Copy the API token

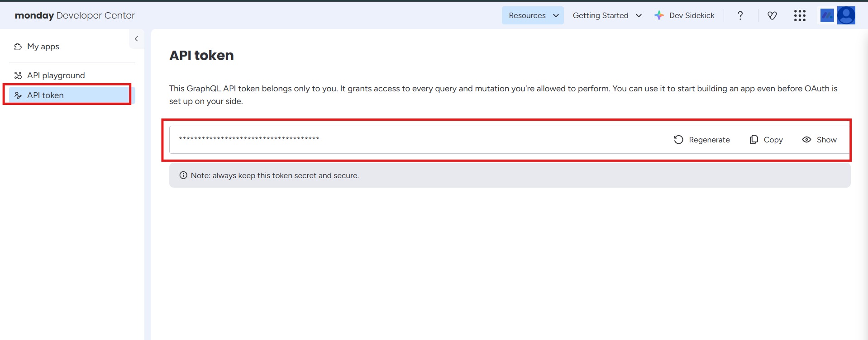766,140
